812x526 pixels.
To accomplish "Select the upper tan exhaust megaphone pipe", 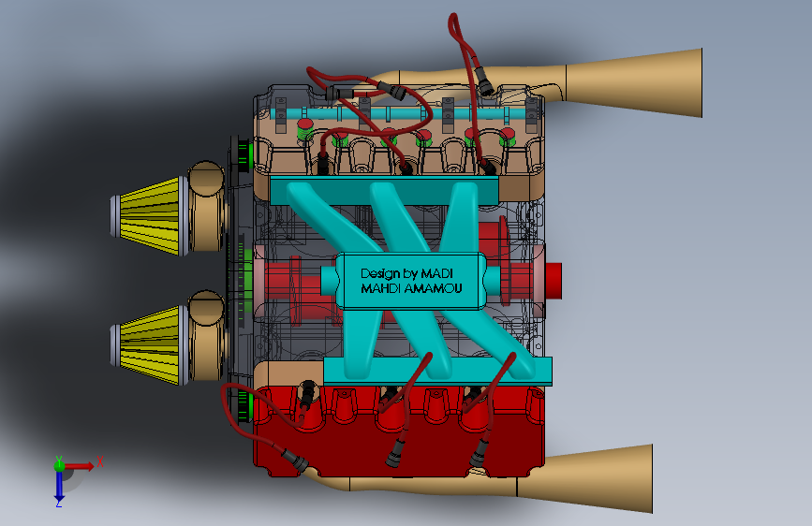I will (x=633, y=83).
